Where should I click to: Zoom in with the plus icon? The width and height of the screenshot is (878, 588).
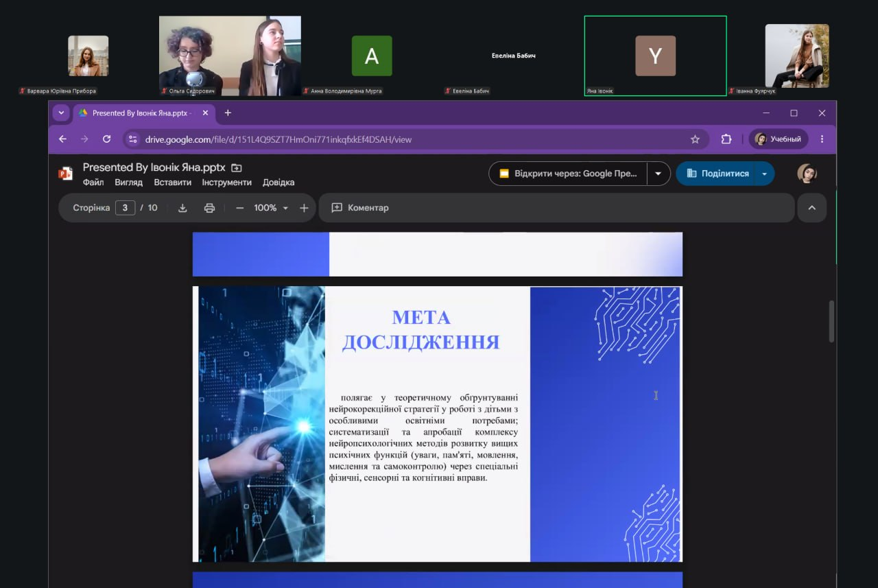point(304,208)
